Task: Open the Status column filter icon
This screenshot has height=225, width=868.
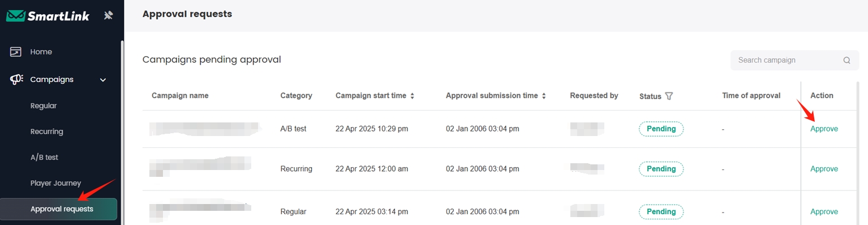Action: point(669,96)
